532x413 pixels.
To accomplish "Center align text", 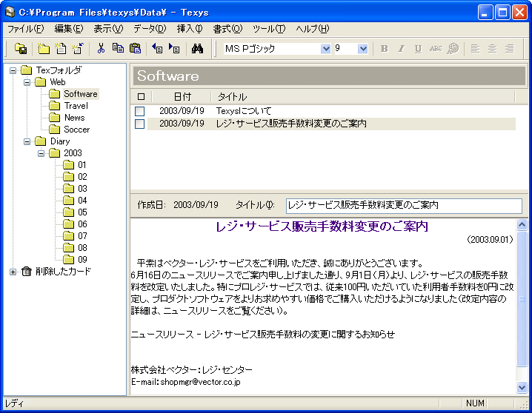I will click(x=492, y=49).
